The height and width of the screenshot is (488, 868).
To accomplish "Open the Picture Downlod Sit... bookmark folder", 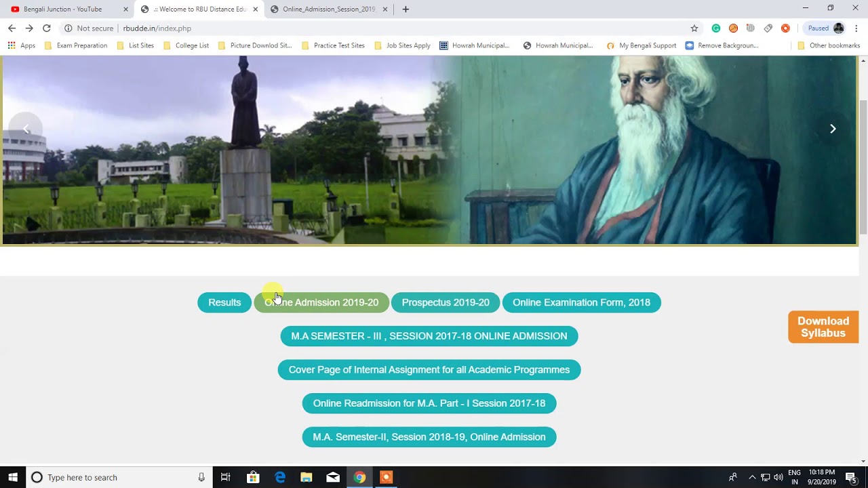I will point(254,45).
